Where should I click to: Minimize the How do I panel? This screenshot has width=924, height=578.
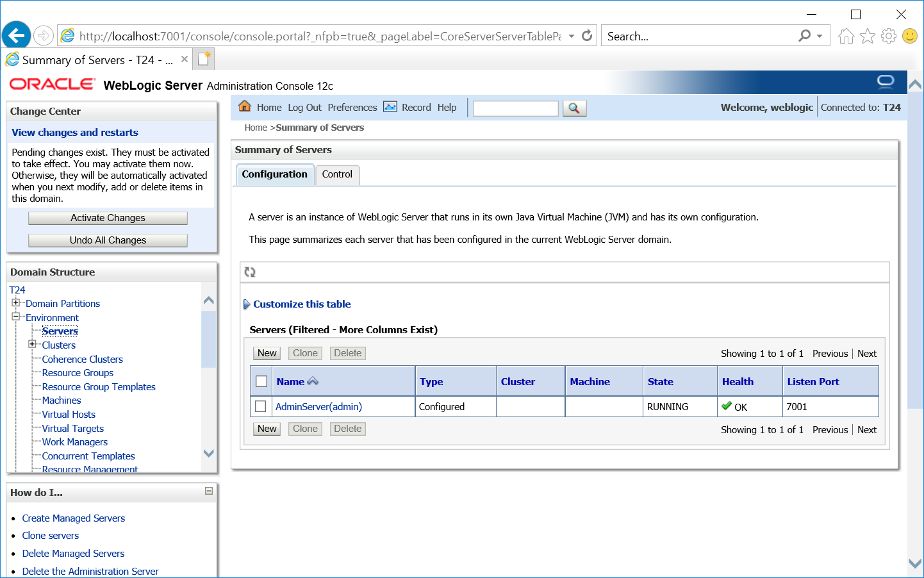tap(209, 491)
